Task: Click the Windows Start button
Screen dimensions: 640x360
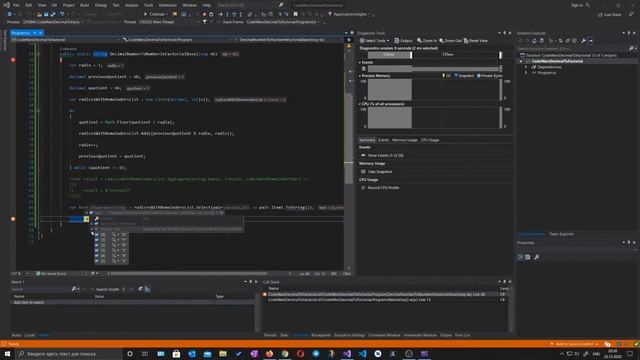Action: point(7,354)
